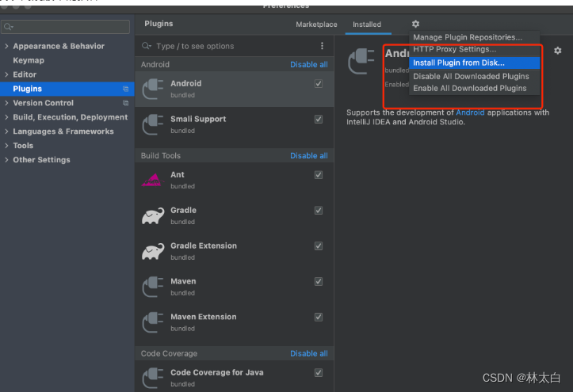Click the Maven plugin icon
Image resolution: width=573 pixels, height=392 pixels.
click(x=153, y=287)
